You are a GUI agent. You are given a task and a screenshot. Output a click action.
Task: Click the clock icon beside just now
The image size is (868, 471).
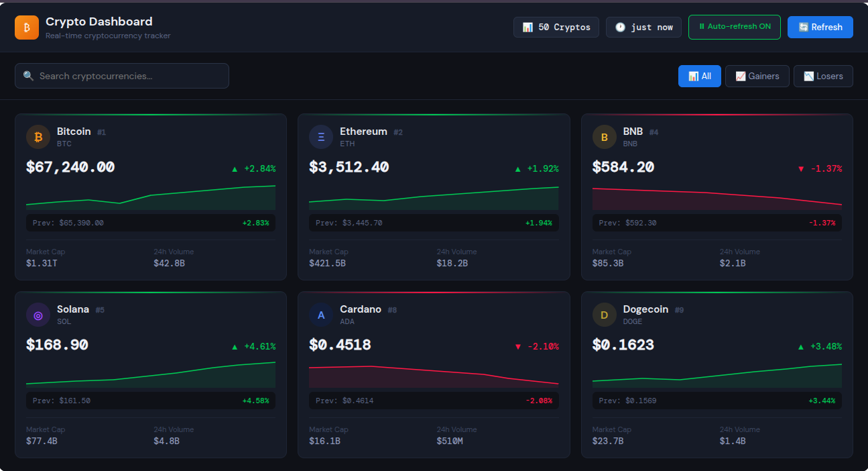pyautogui.click(x=619, y=27)
